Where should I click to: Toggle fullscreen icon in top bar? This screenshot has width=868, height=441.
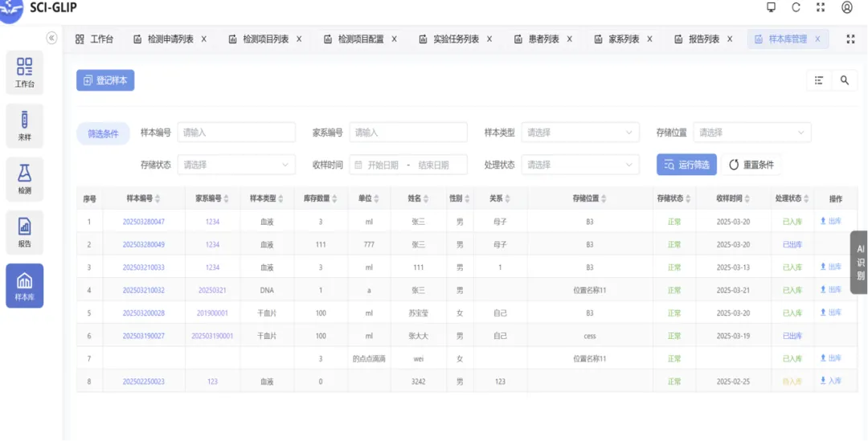tap(821, 7)
